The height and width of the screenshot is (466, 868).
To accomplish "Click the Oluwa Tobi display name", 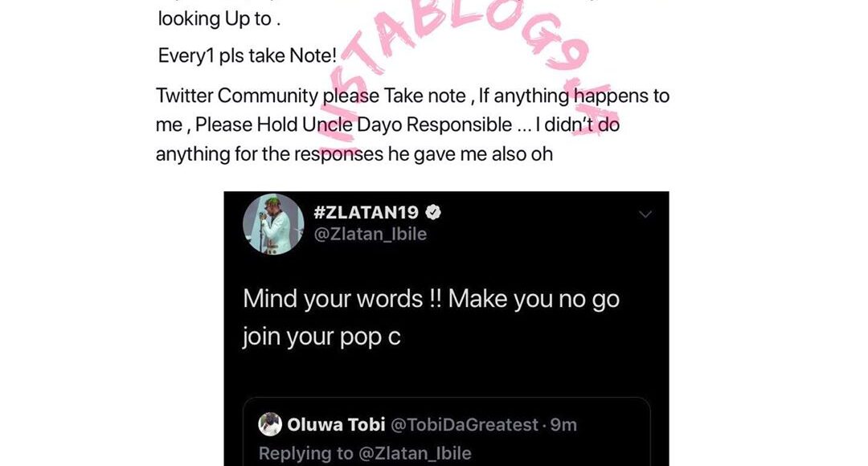I will tap(336, 424).
